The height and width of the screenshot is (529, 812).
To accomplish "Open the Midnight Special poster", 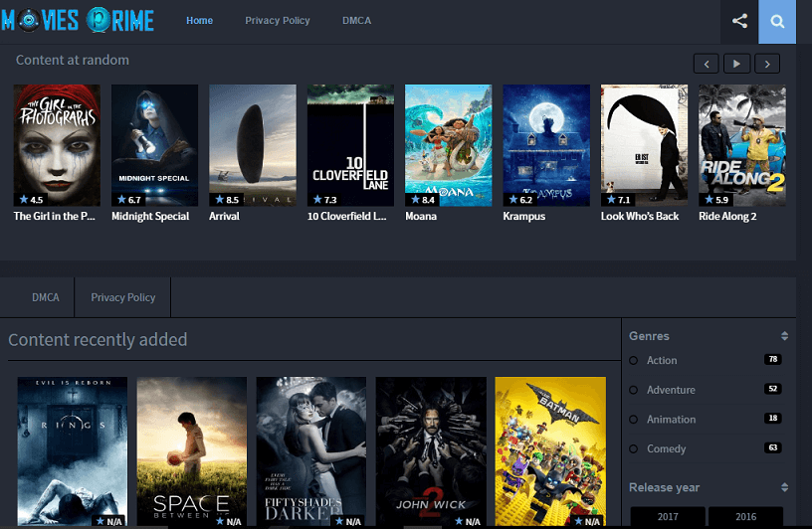I will point(155,145).
